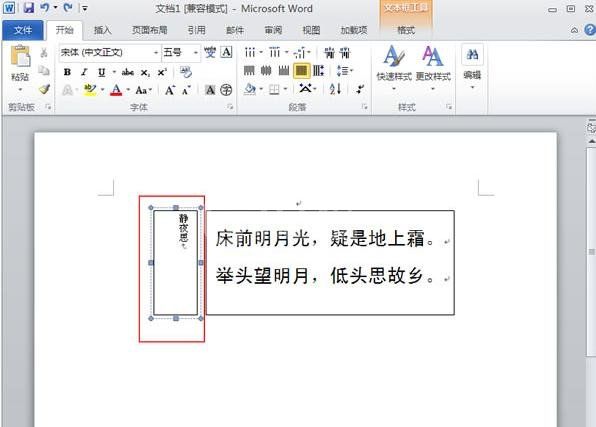This screenshot has height=427, width=596.
Task: Toggle character shading A button
Action: [210, 90]
